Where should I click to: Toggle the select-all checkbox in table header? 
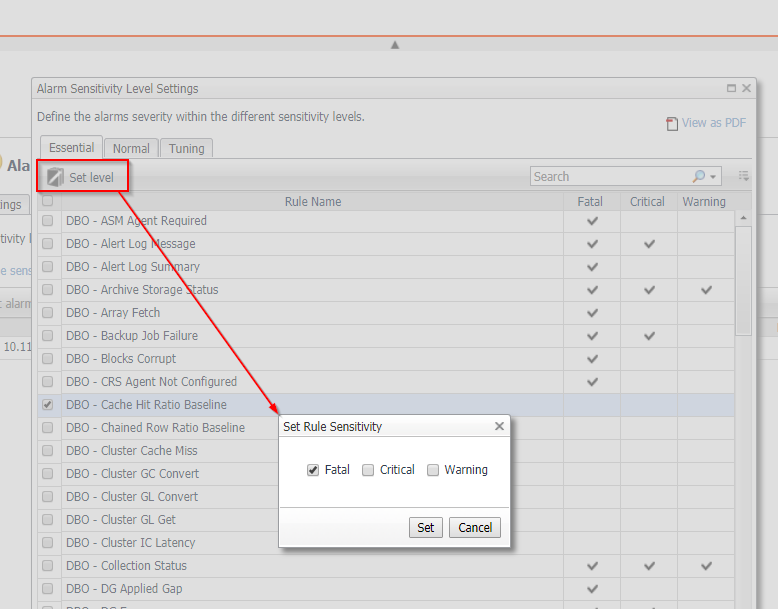click(x=47, y=201)
